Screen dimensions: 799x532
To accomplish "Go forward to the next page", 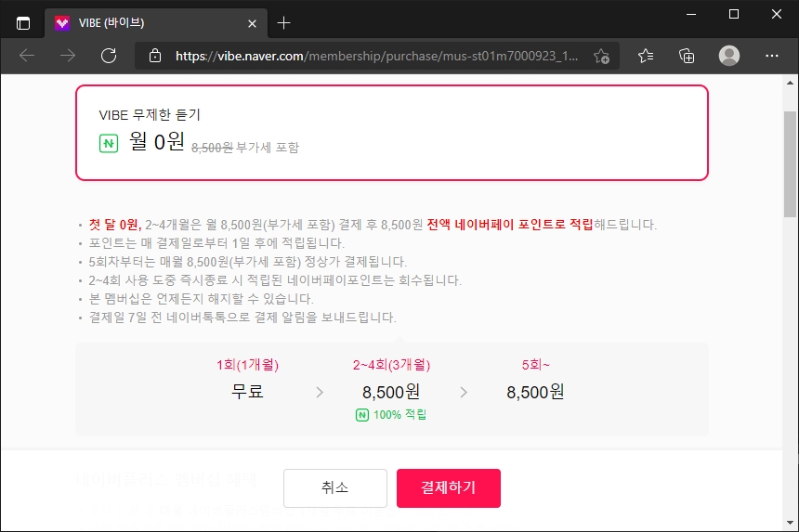I will click(x=67, y=56).
